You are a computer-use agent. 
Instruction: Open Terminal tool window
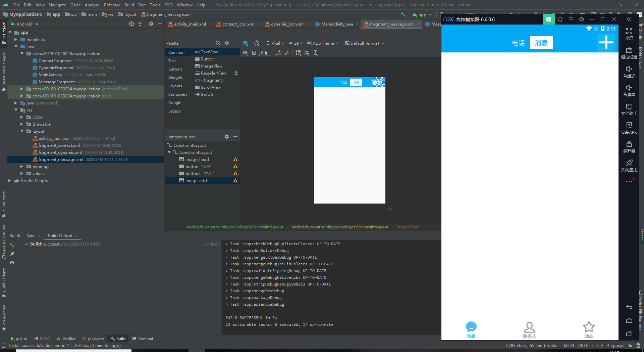click(x=143, y=339)
